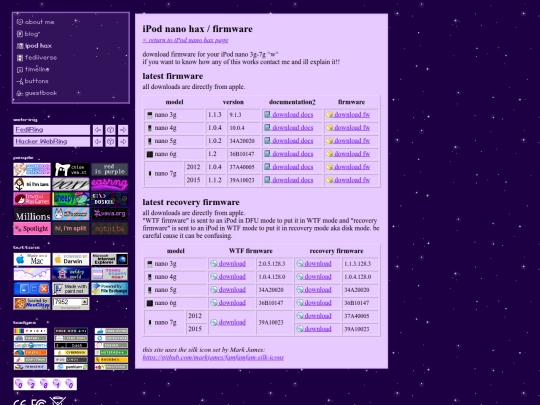Click the green Notepad++ badge
This screenshot has width=540, height=405.
click(x=111, y=353)
